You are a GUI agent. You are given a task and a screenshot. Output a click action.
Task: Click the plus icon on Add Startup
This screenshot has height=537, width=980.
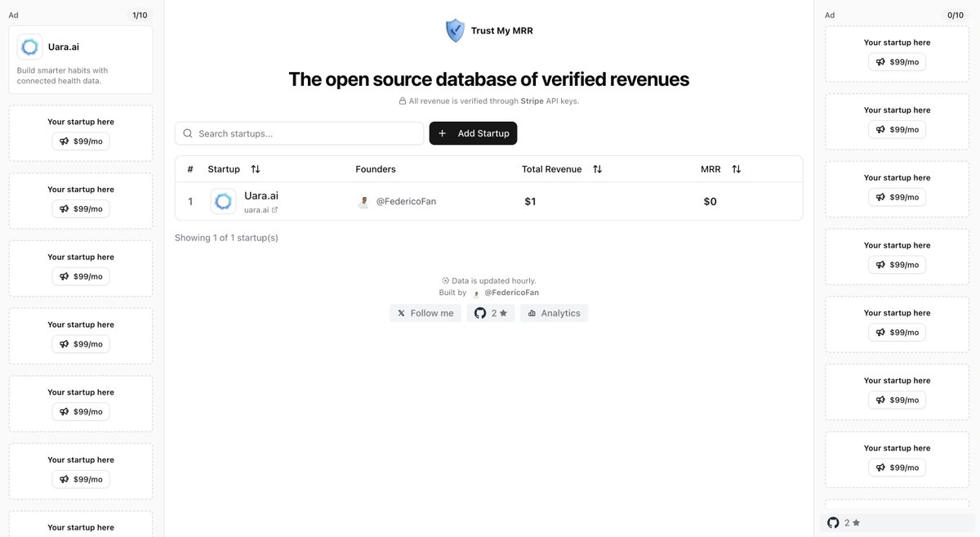click(x=442, y=132)
